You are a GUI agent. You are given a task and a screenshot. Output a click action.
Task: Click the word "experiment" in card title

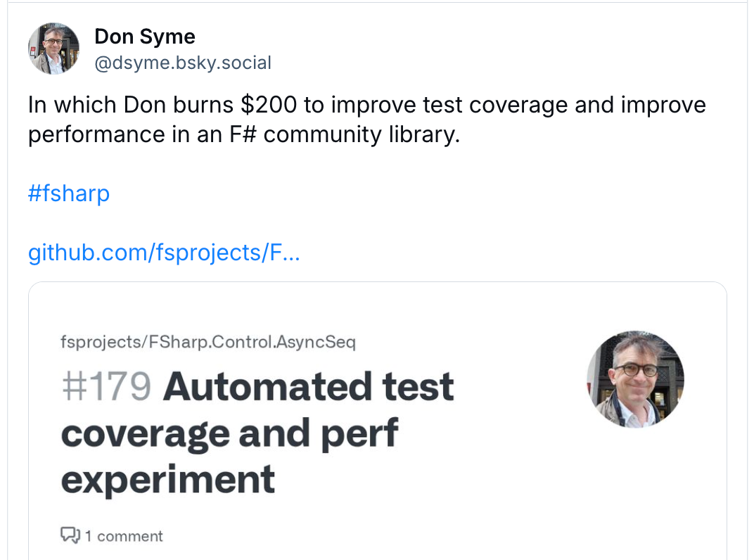click(168, 479)
